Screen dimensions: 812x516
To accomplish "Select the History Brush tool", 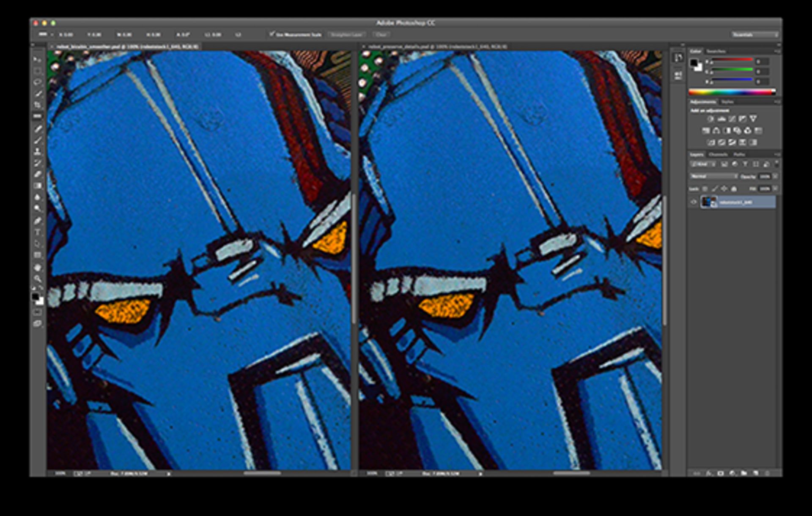I will tap(37, 163).
